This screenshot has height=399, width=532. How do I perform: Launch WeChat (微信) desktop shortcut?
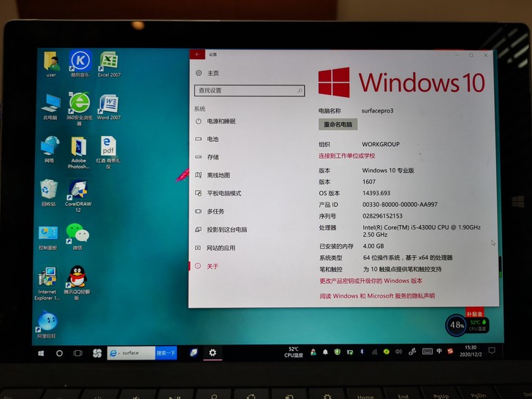point(77,237)
